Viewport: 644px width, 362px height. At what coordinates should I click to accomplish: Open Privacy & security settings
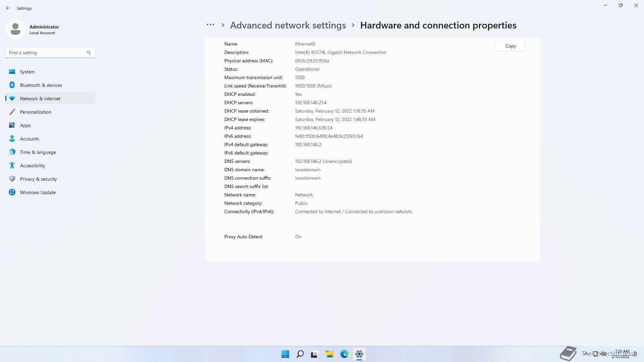point(50,179)
